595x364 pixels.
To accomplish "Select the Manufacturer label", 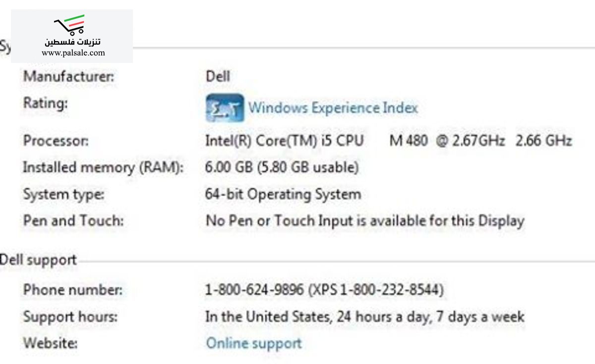I will coord(69,76).
